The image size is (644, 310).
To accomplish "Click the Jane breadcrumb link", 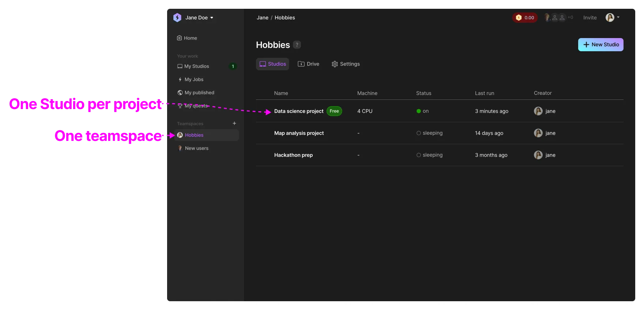I will [x=263, y=18].
